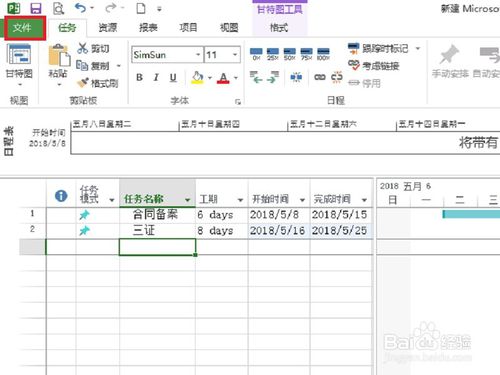Open the font color dropdown arrow
This screenshot has height=375, width=500.
click(236, 78)
